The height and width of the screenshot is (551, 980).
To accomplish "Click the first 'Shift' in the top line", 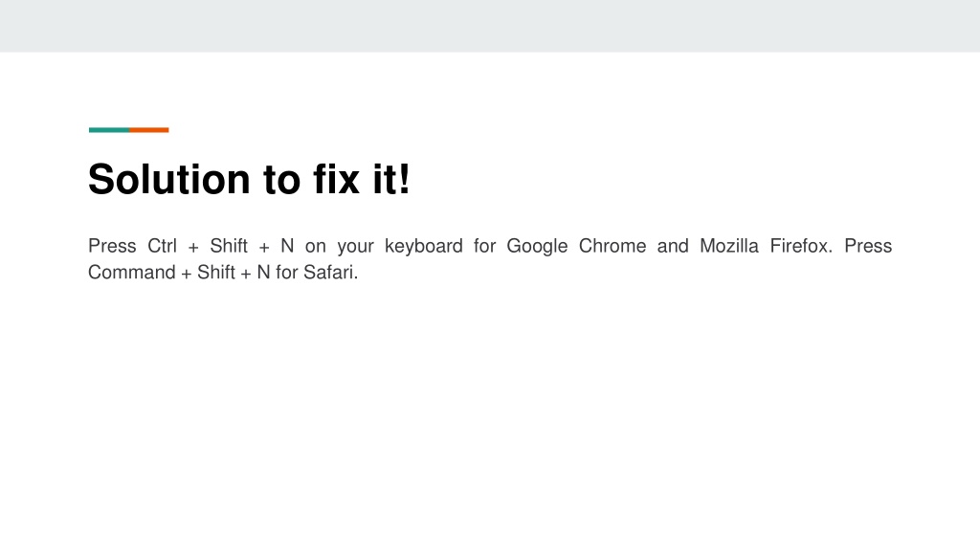I will point(229,246).
